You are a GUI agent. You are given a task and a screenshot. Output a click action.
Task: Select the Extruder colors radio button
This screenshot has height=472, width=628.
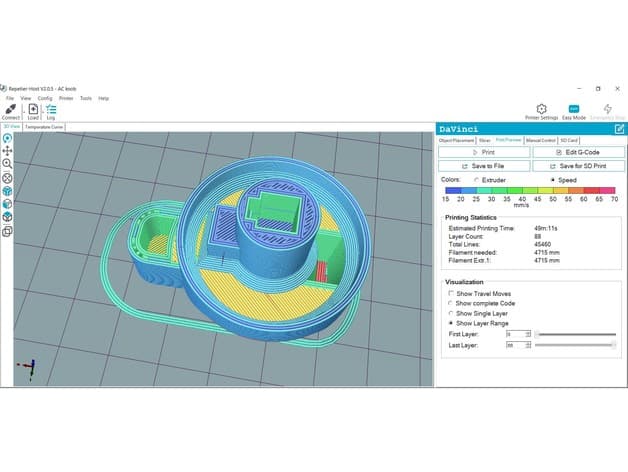[477, 180]
